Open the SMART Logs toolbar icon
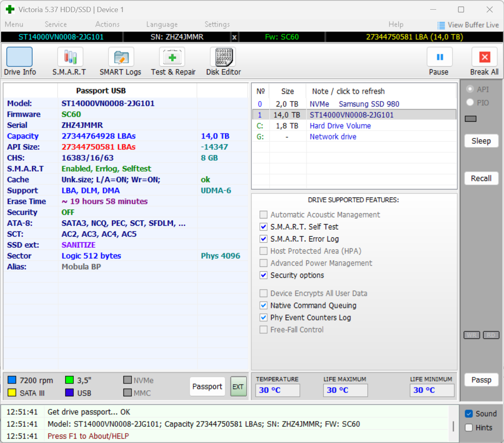Image resolution: width=504 pixels, height=443 pixels. click(x=121, y=57)
